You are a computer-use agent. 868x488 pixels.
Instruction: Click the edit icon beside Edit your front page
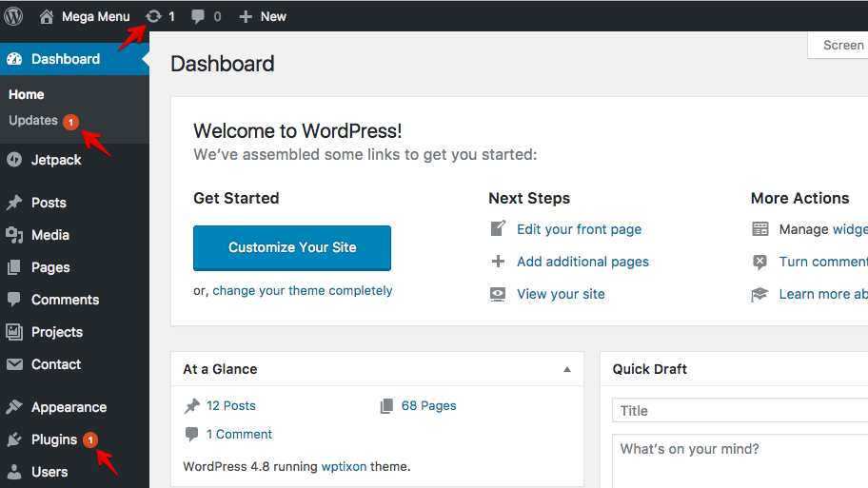point(498,228)
